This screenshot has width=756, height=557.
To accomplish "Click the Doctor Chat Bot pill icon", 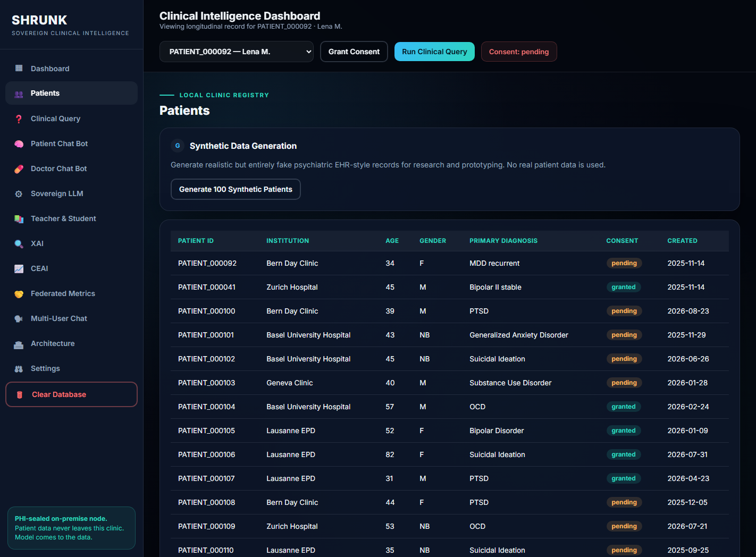I will 19,169.
